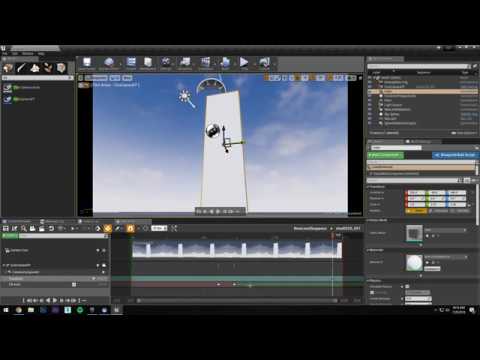Open World Outliner View Options
The width and height of the screenshot is (480, 360).
click(x=464, y=133)
